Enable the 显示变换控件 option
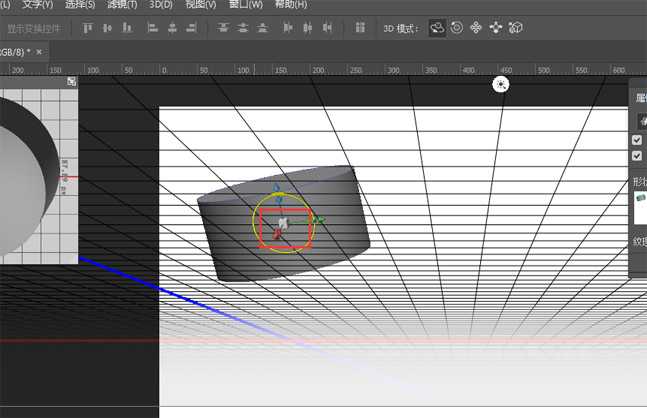This screenshot has height=418, width=647. pos(34,28)
